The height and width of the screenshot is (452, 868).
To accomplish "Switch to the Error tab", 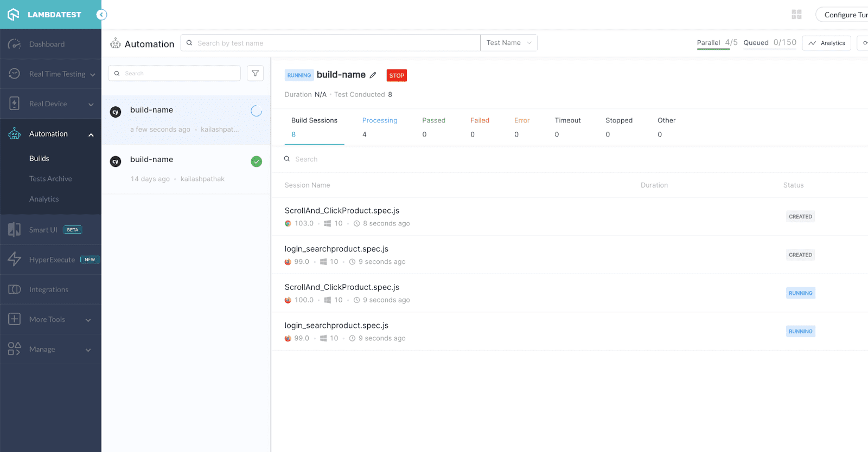I will [x=522, y=127].
